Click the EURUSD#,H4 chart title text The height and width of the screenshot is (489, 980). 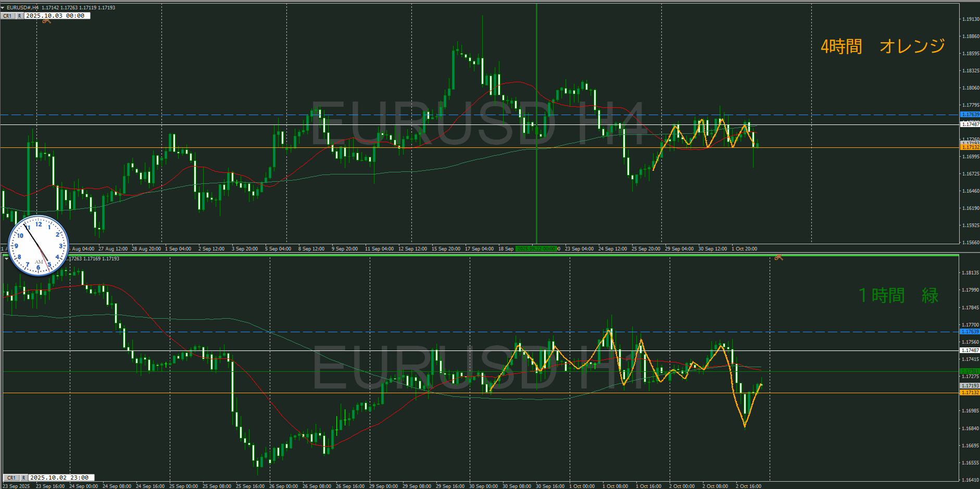coord(22,8)
